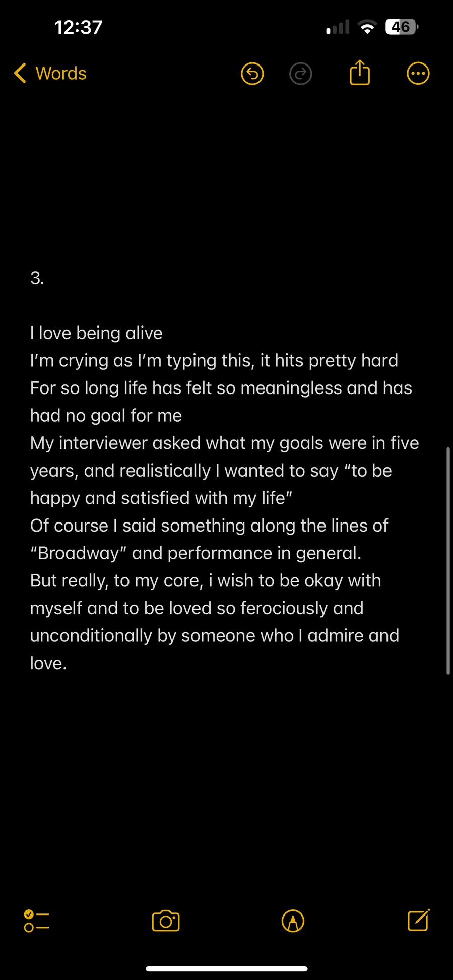
Task: Tap the clock showing 12:37
Action: click(x=78, y=27)
